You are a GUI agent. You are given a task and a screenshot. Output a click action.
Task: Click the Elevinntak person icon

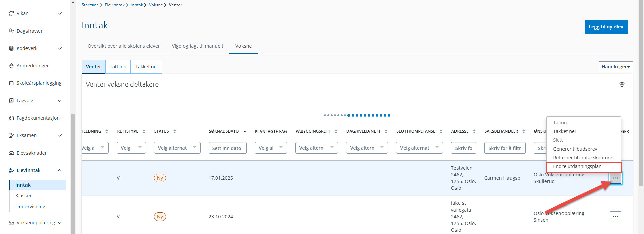11,170
